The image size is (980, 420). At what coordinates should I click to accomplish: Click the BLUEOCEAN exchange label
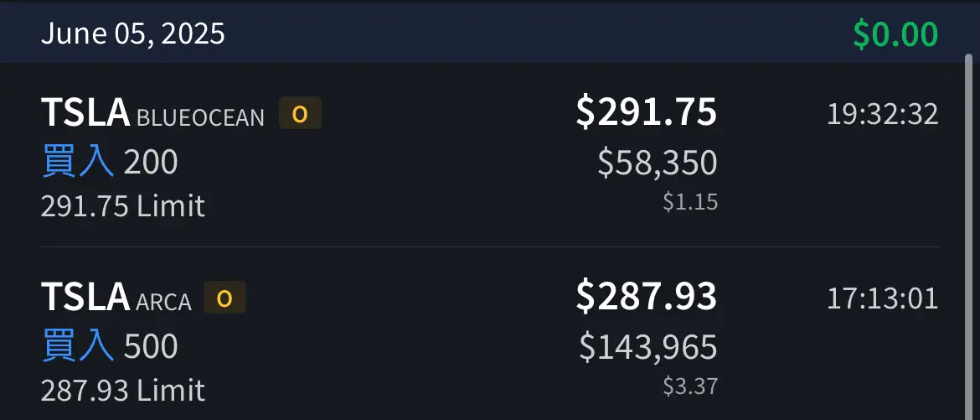click(x=201, y=117)
